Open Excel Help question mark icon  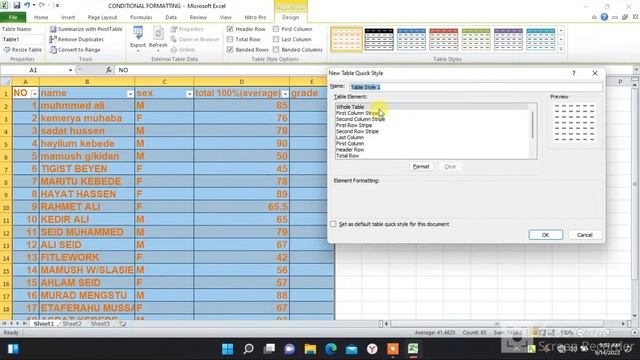(x=604, y=17)
